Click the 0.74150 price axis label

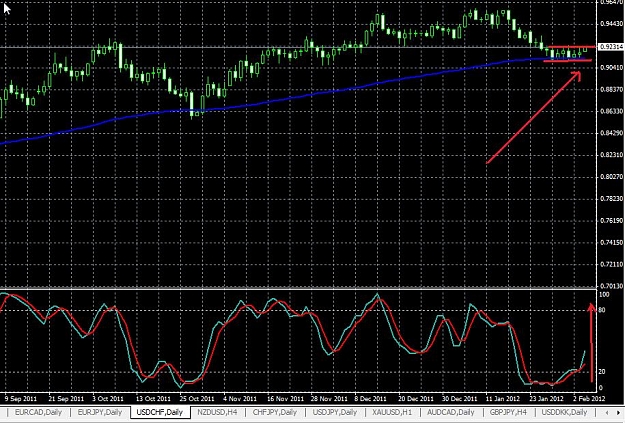point(612,242)
